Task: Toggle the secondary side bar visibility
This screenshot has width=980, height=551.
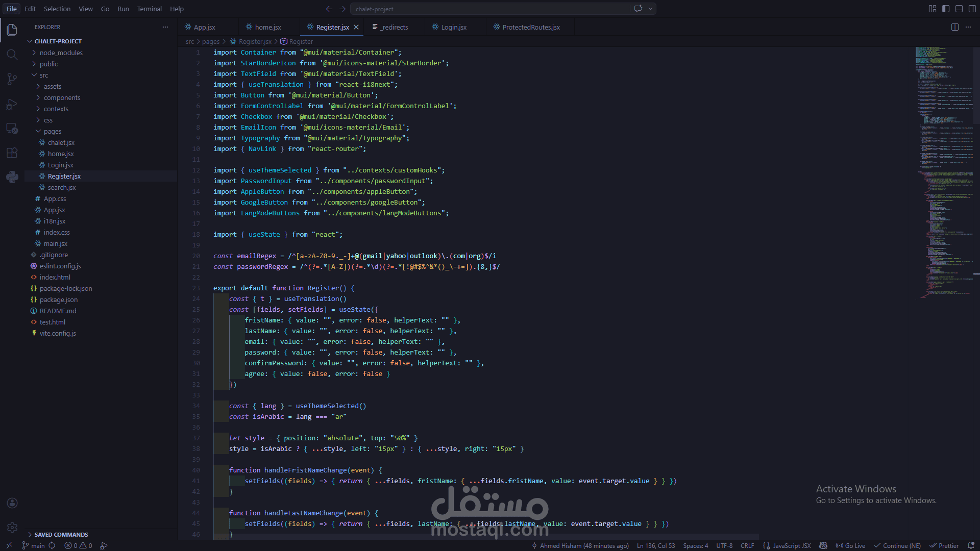Action: tap(972, 9)
